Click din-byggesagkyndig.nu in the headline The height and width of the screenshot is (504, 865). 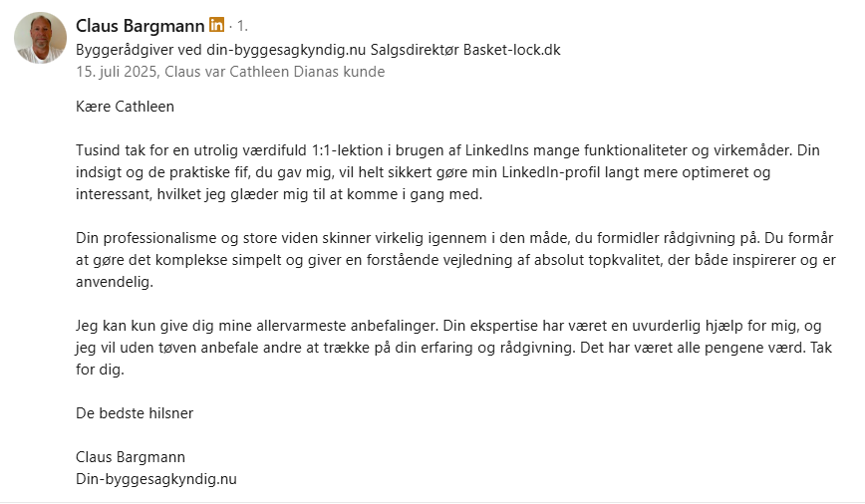(286, 49)
